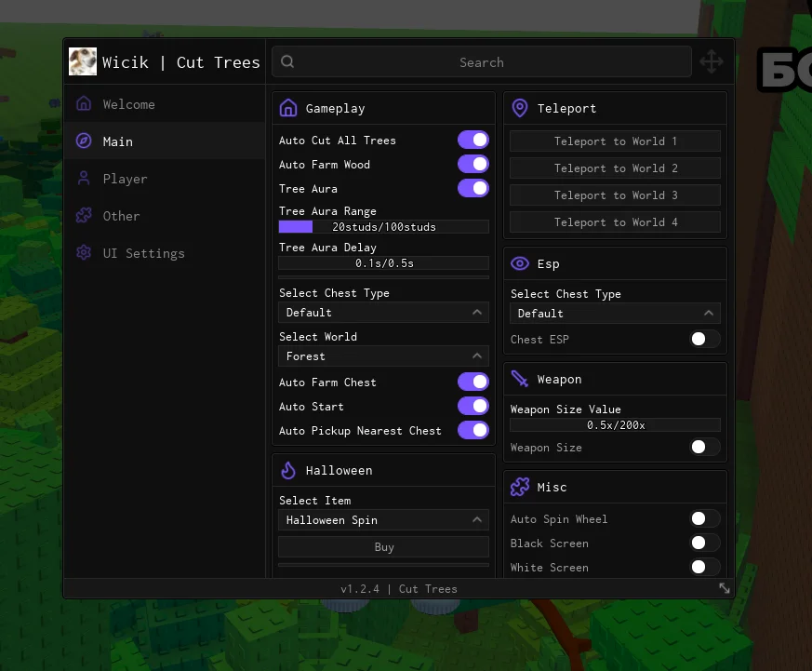The height and width of the screenshot is (671, 812).
Task: Click the sword icon beside Weapon
Action: [x=520, y=380]
